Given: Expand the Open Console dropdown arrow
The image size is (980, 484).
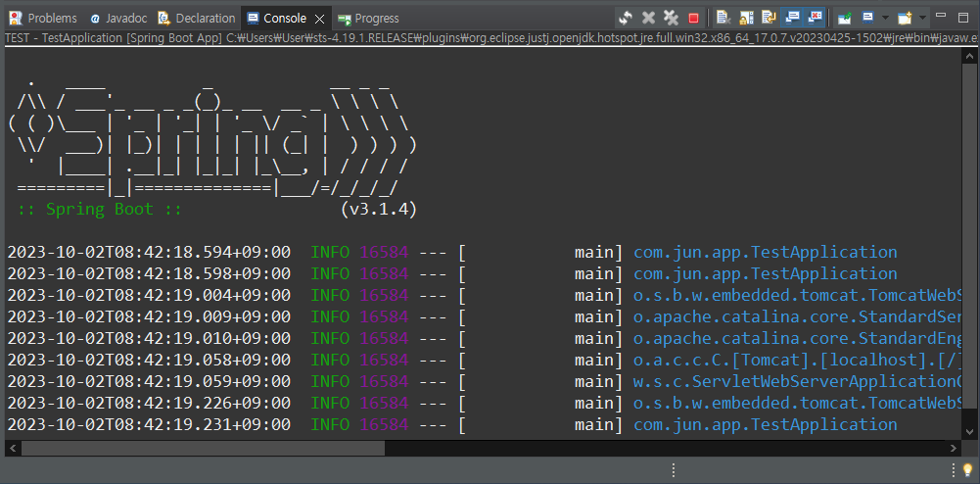Looking at the screenshot, I should (922, 19).
